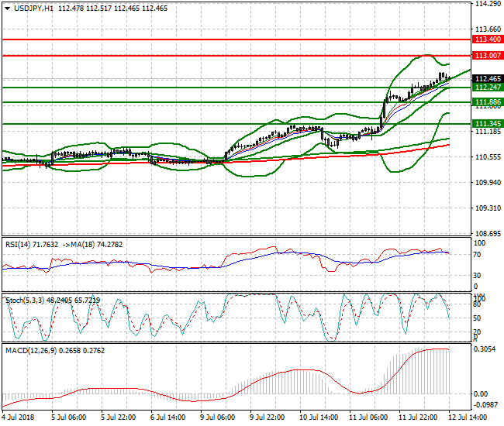
Task: Click the -0.0987 MACD scale value
Action: (x=485, y=405)
